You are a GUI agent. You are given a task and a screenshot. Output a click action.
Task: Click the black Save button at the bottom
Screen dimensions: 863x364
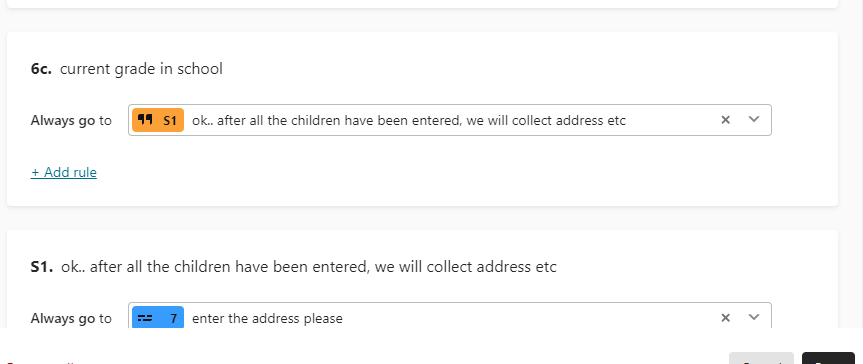click(x=828, y=358)
